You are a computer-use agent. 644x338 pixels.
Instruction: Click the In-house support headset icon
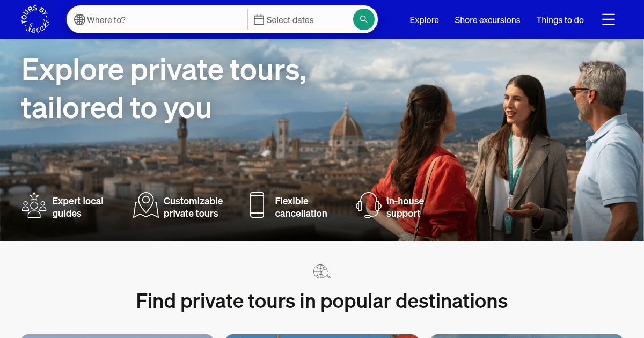pos(368,205)
